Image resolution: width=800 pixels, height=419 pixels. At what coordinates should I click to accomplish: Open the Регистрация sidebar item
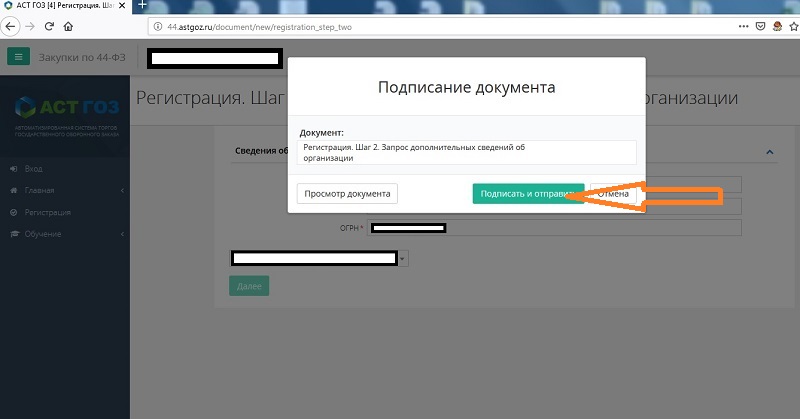click(47, 212)
